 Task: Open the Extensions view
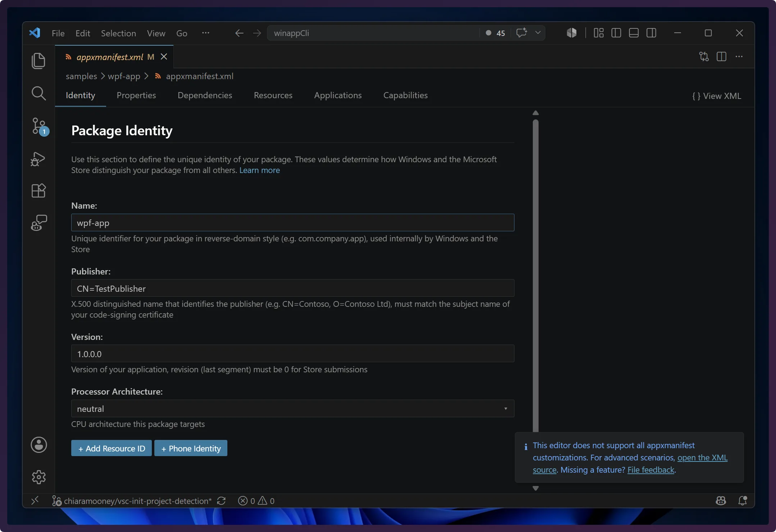tap(38, 191)
